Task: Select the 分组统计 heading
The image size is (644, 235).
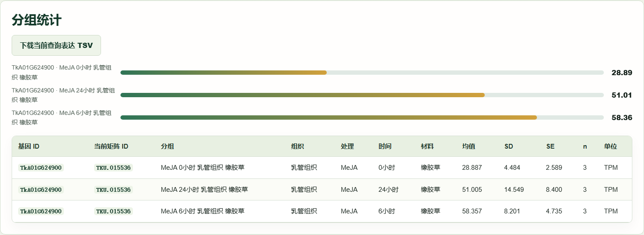Action: pyautogui.click(x=37, y=20)
